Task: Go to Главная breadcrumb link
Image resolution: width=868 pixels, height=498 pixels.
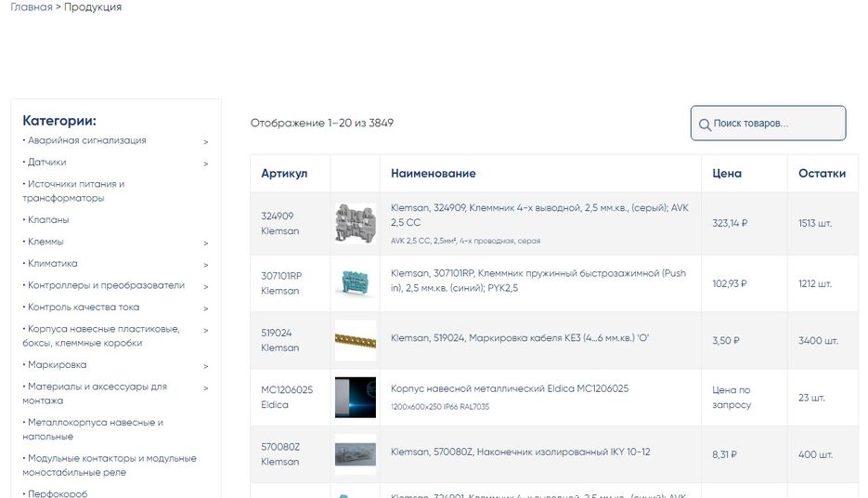Action: click(x=32, y=7)
